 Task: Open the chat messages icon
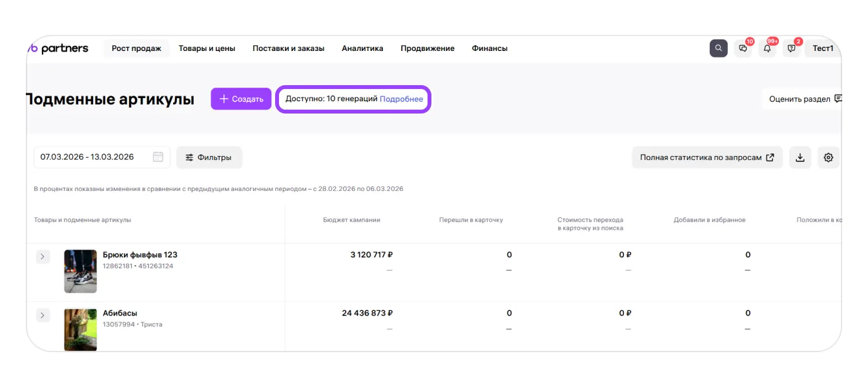click(743, 48)
